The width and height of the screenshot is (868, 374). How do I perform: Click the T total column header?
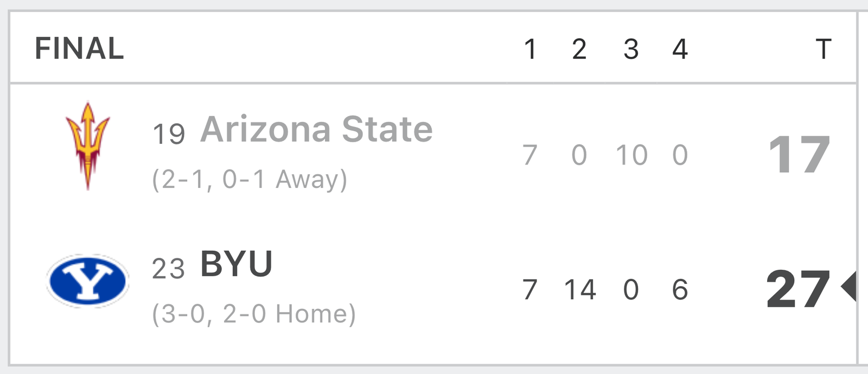(823, 49)
